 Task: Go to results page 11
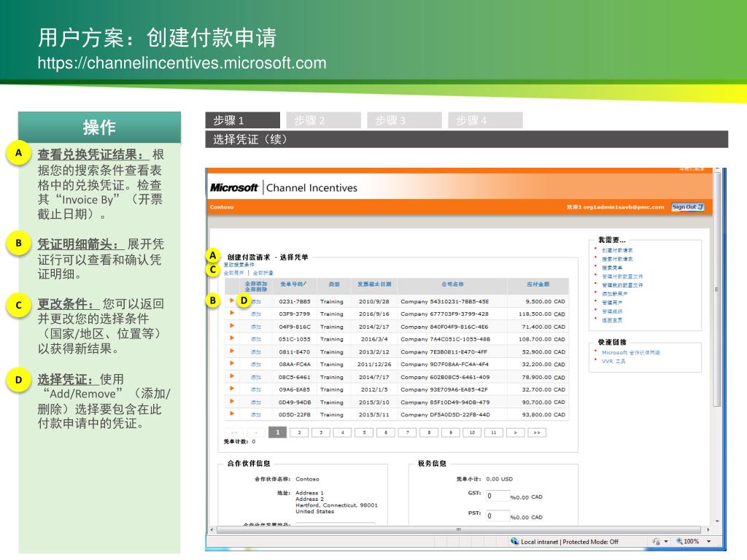click(x=494, y=432)
